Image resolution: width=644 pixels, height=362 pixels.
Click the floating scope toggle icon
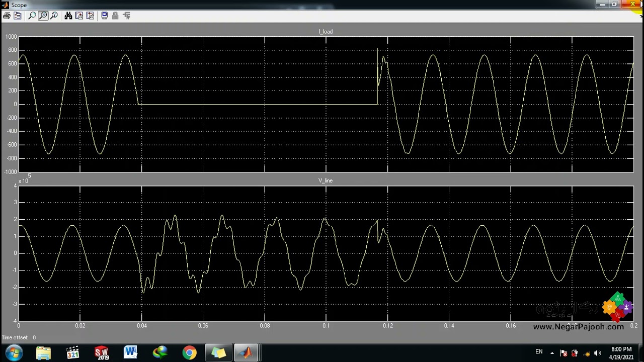pos(104,16)
